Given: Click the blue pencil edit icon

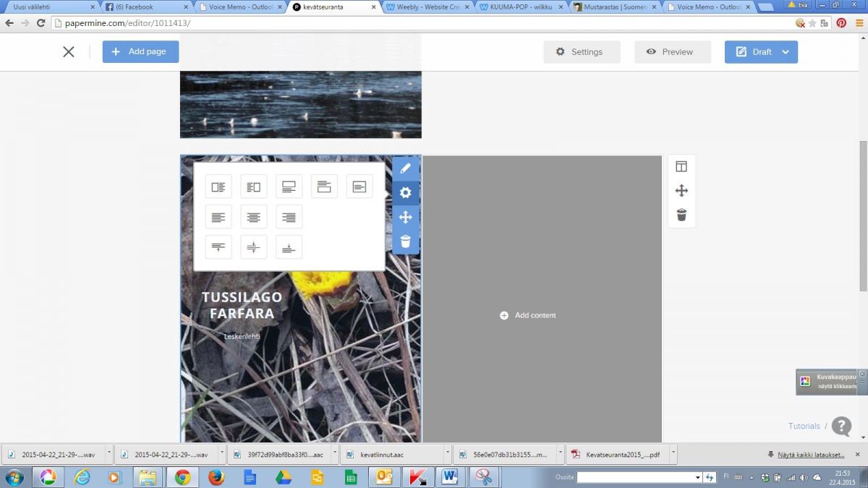Looking at the screenshot, I should [406, 168].
